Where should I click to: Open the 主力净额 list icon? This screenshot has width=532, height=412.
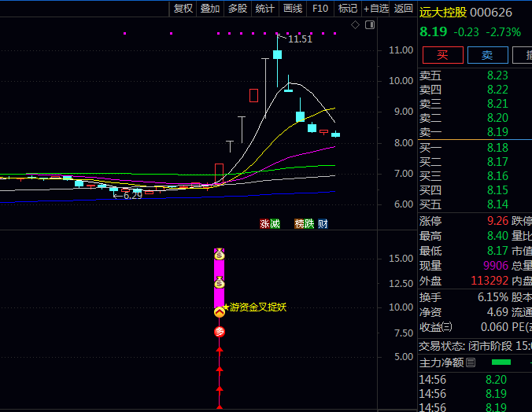pos(471,362)
